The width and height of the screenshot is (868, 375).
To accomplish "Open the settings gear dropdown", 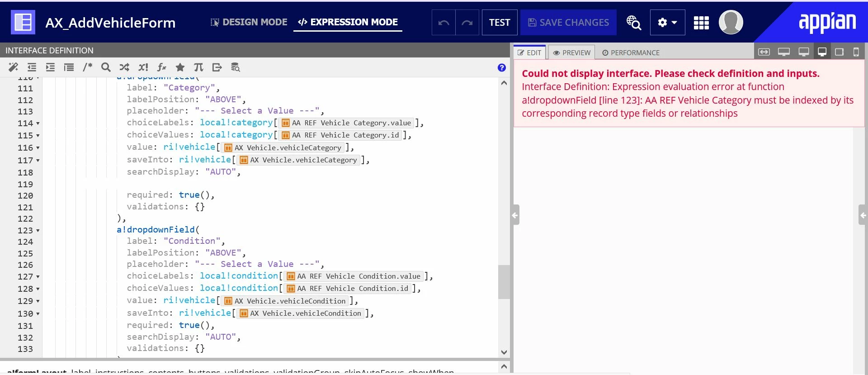I will pyautogui.click(x=667, y=23).
